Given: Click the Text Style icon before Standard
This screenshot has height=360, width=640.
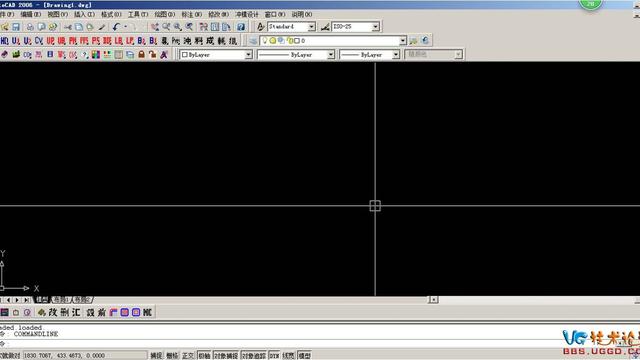Looking at the screenshot, I should (261, 27).
